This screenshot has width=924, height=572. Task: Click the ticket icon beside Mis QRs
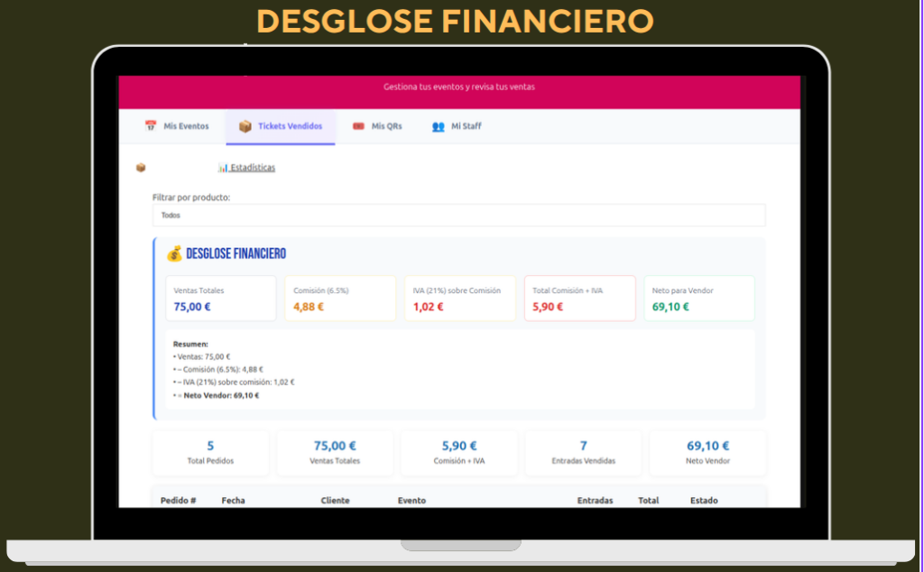pyautogui.click(x=358, y=126)
